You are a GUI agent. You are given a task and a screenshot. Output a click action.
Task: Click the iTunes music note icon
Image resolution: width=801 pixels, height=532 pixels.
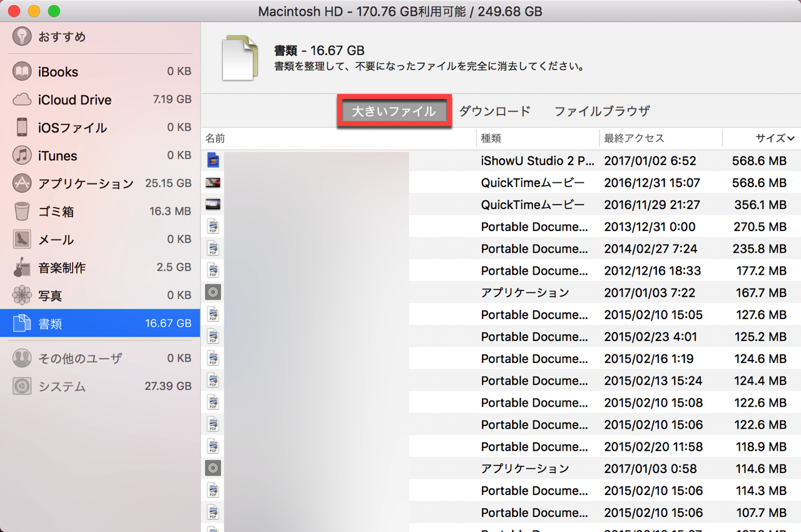(22, 155)
